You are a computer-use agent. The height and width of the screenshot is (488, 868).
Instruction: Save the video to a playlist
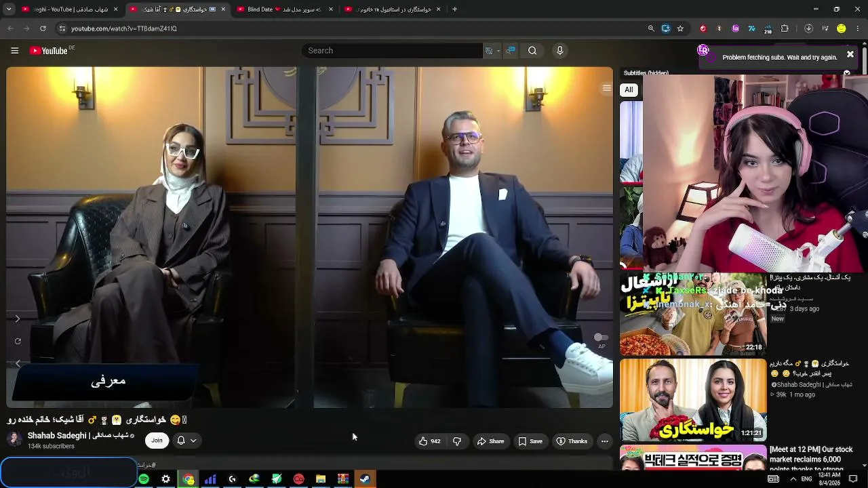(530, 441)
